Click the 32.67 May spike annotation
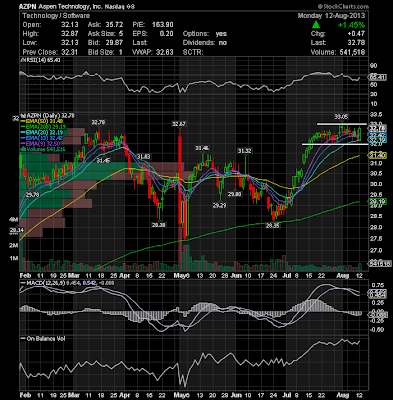This screenshot has height=400, width=393. pos(179,124)
